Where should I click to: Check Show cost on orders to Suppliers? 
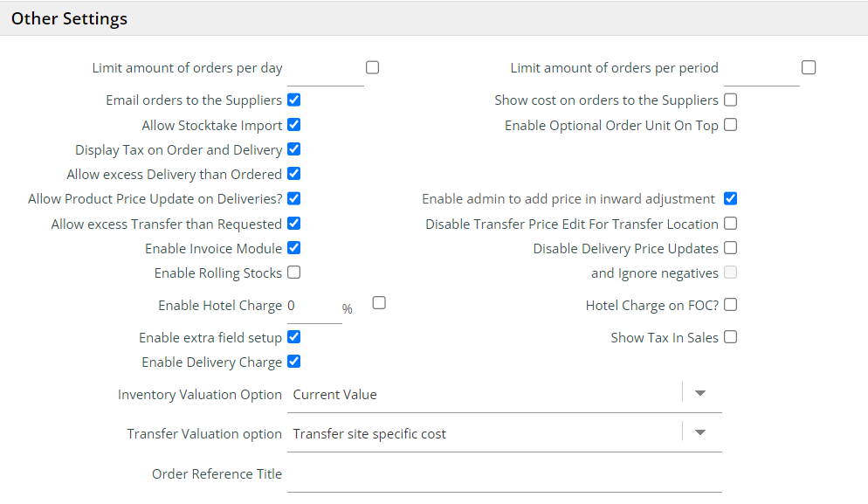pos(731,100)
